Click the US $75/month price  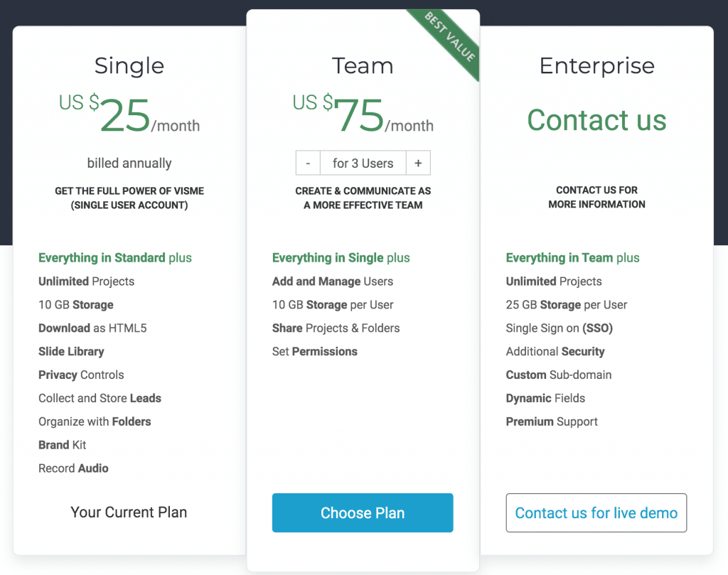tap(363, 114)
